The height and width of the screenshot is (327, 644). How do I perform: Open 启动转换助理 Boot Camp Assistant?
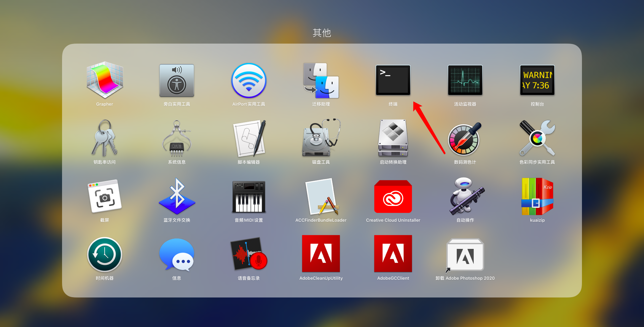pos(393,138)
